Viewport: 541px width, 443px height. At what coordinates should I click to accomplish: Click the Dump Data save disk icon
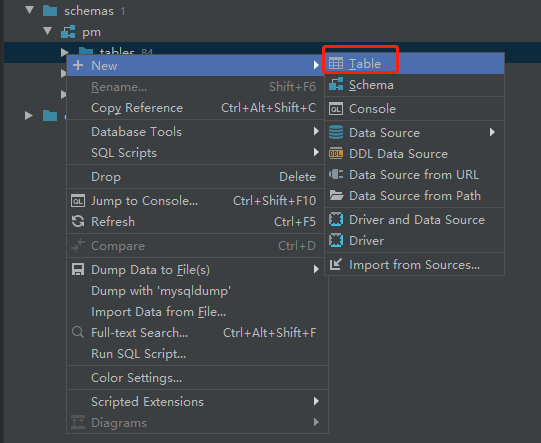point(78,269)
